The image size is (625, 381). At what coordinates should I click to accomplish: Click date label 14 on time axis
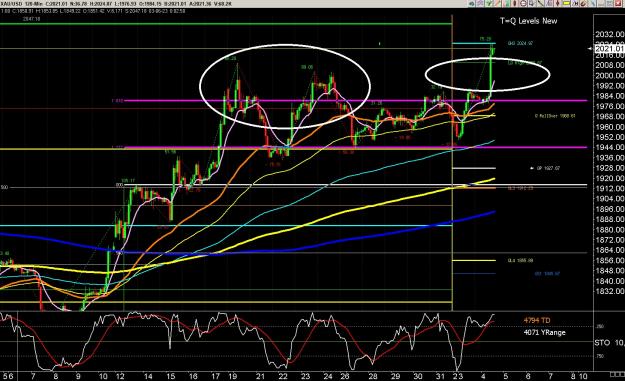(148, 376)
